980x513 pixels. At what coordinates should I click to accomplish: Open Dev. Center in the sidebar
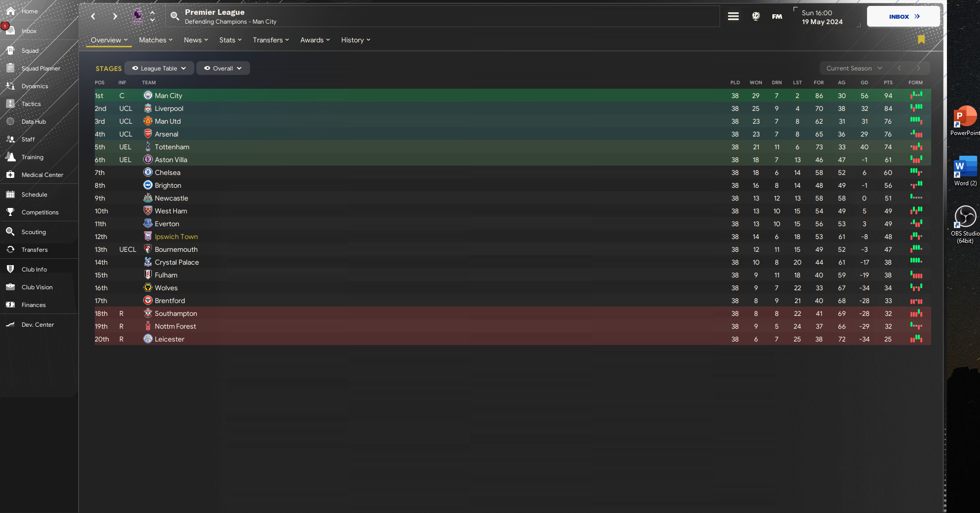click(x=37, y=325)
